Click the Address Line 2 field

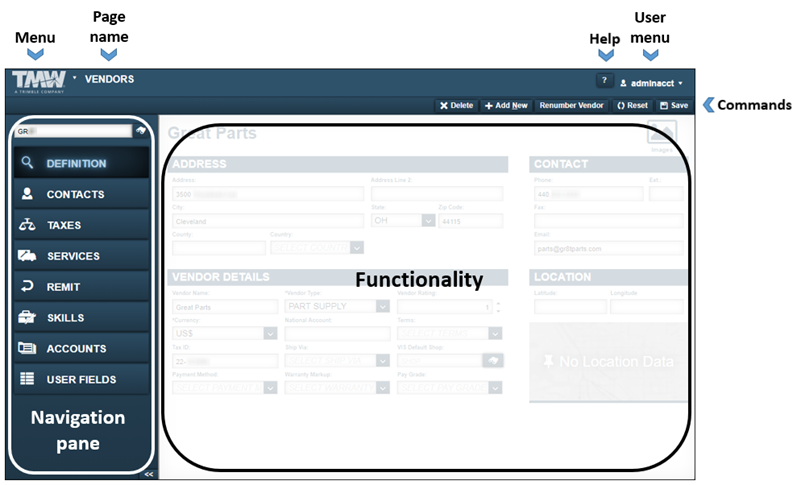point(437,194)
